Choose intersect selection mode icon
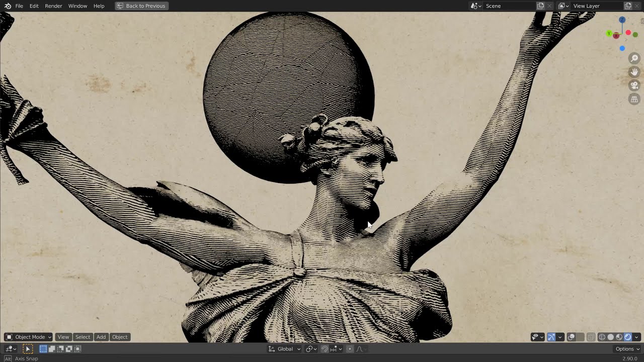The width and height of the screenshot is (644, 362). click(77, 349)
